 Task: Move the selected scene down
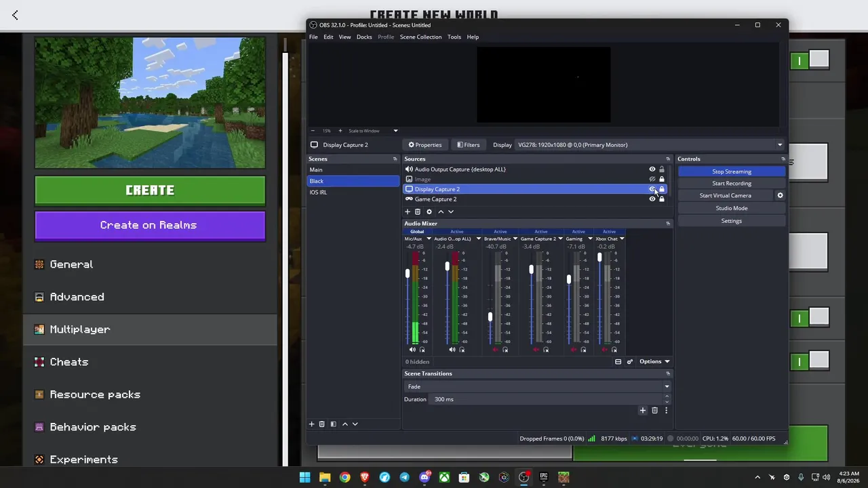tap(355, 424)
